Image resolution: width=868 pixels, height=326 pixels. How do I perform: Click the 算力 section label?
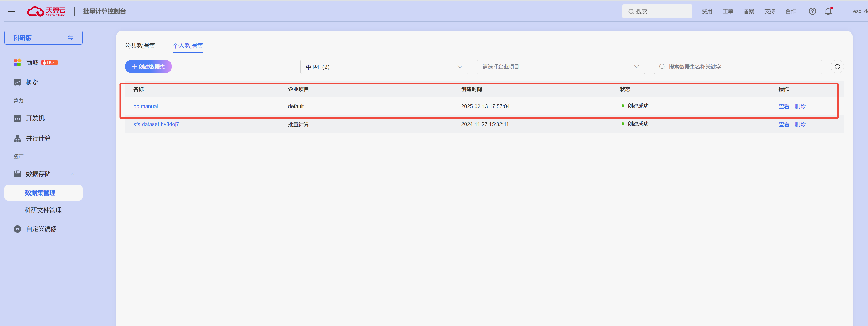coord(18,100)
